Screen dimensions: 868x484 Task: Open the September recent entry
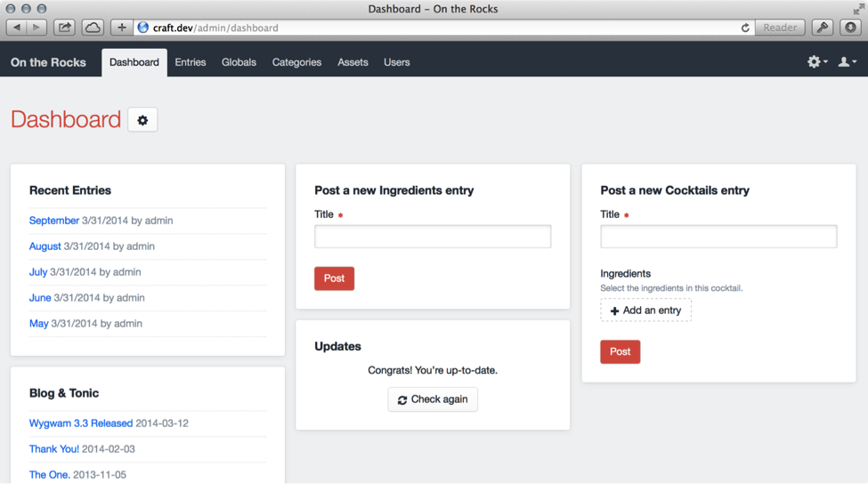tap(53, 221)
